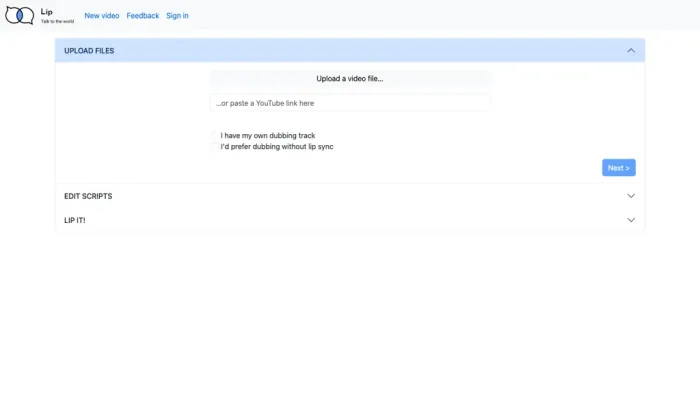Viewport: 700px width, 394px height.
Task: Focus the YouTube link paste field
Action: pos(350,103)
